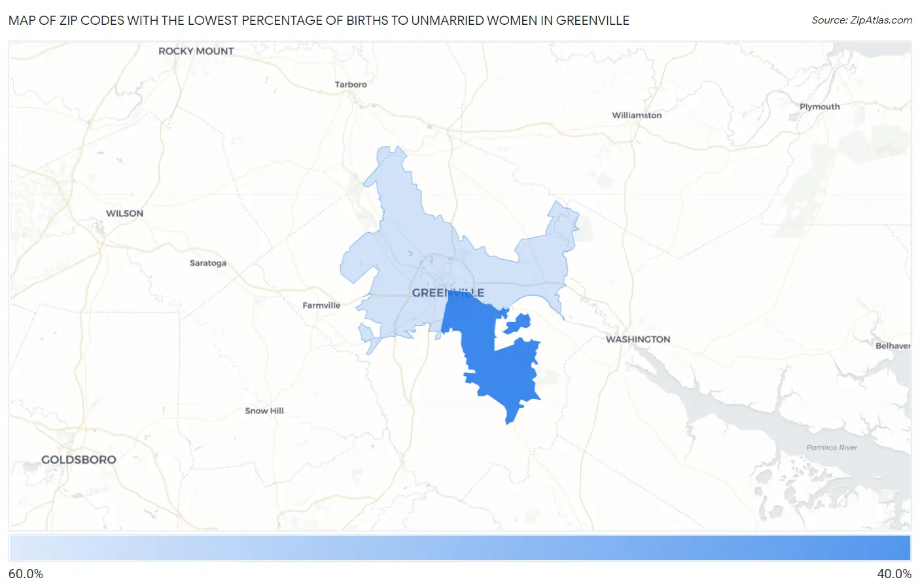This screenshot has width=920, height=588.
Task: Click the Snow Hill town label
Action: pyautogui.click(x=264, y=411)
